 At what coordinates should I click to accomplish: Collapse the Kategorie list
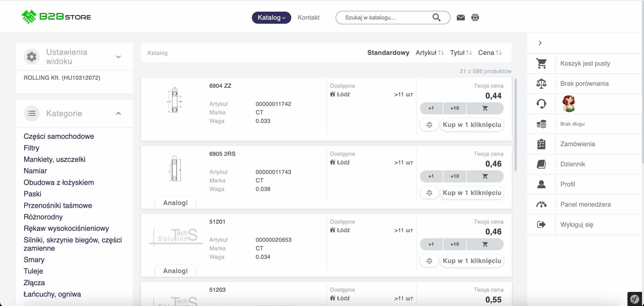tap(119, 113)
